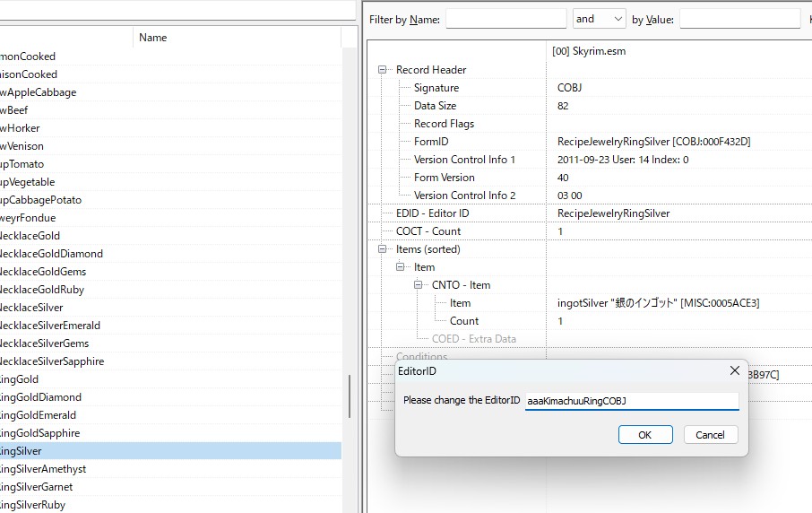Collapse the Item tree node

click(401, 267)
